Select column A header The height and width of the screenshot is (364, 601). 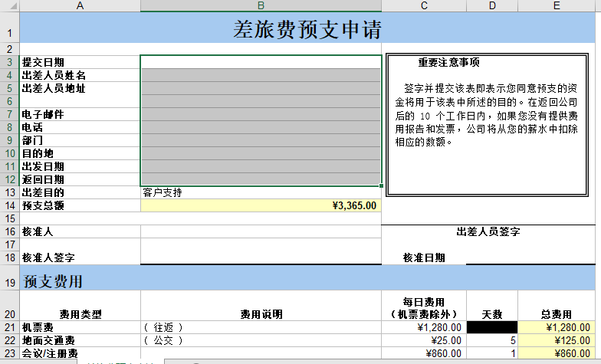(x=80, y=6)
